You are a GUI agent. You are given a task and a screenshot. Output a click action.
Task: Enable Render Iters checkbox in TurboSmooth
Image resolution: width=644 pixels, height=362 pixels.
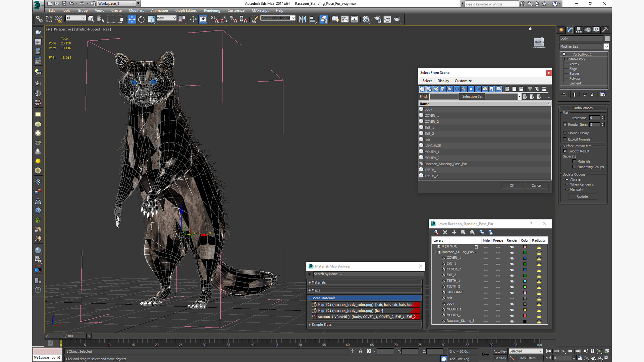(565, 124)
